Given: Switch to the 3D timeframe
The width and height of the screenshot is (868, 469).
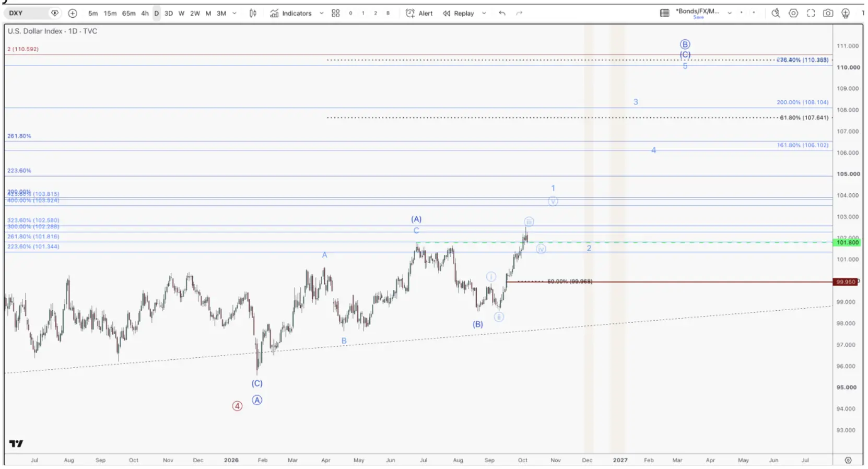Looking at the screenshot, I should pyautogui.click(x=169, y=14).
